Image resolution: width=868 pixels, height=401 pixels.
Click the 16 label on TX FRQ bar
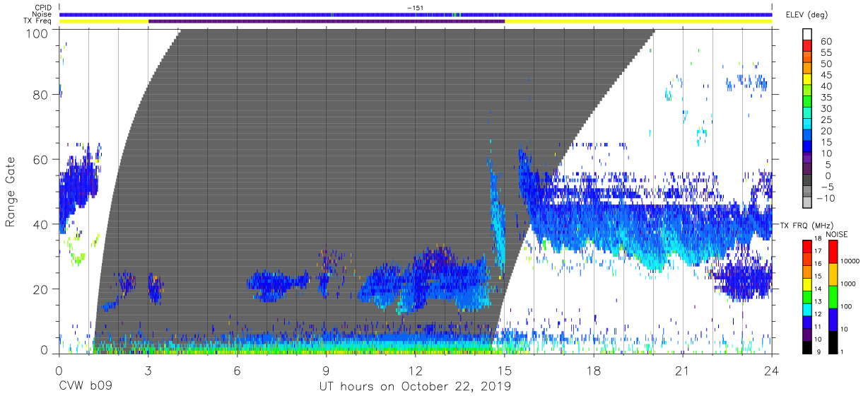point(816,263)
